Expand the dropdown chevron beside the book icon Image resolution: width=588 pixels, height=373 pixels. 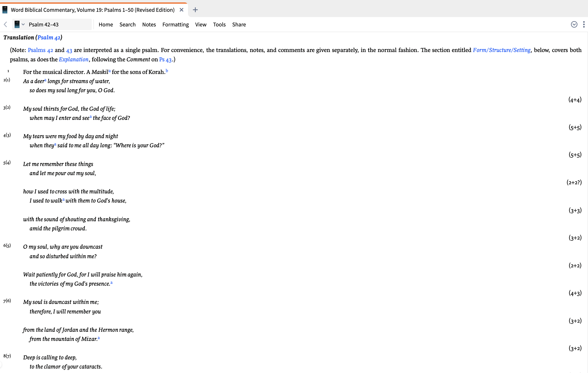click(23, 24)
